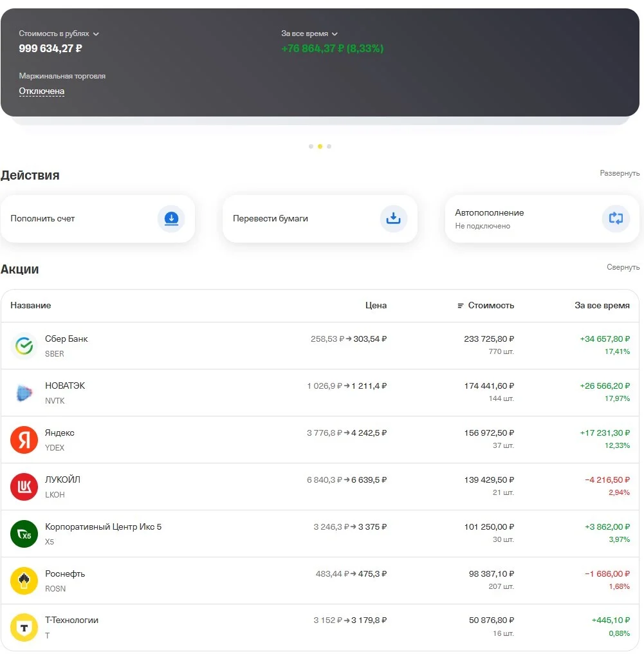Click the T-Технологии logo icon
This screenshot has height=661, width=644.
24,628
